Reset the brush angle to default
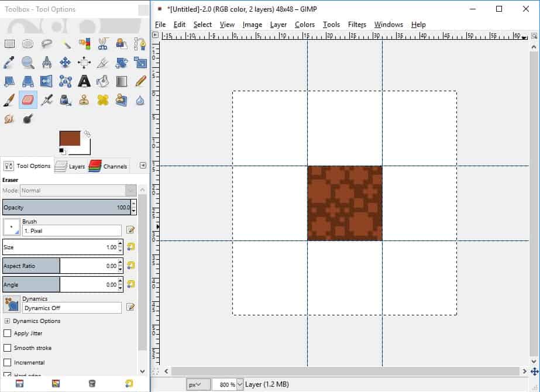 131,284
